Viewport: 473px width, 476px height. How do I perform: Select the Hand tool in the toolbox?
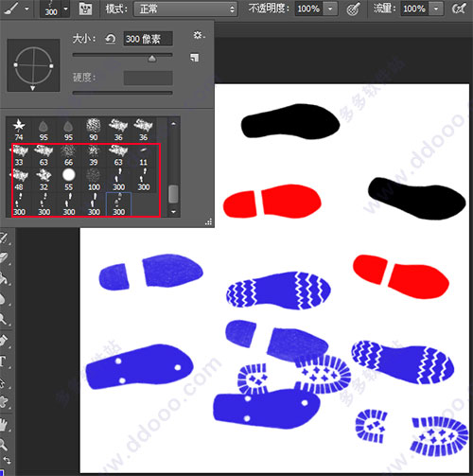(3, 425)
